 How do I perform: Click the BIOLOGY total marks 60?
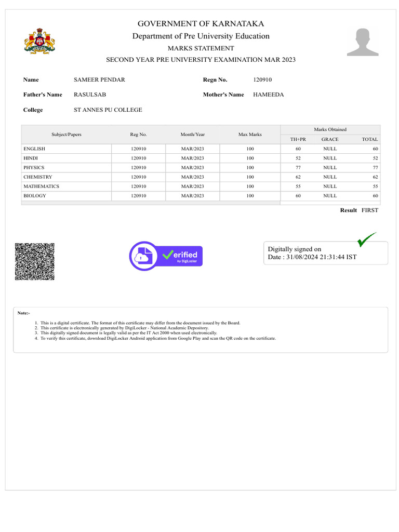click(375, 196)
